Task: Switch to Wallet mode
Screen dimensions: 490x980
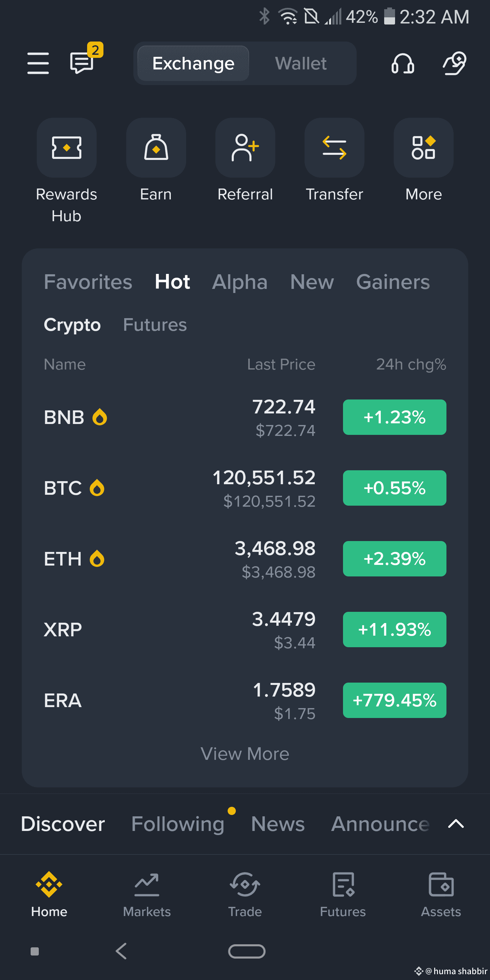Action: pyautogui.click(x=301, y=64)
